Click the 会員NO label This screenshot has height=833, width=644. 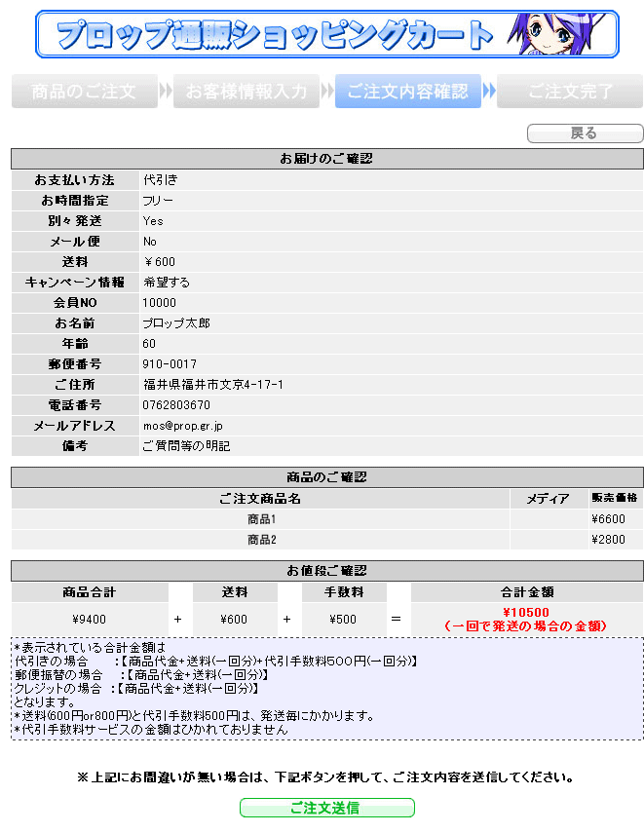tap(75, 303)
